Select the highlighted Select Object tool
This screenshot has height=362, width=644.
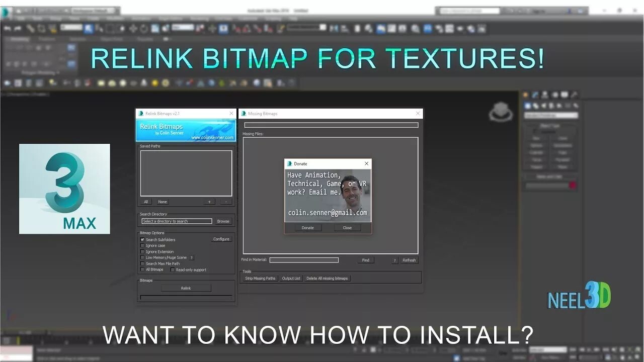89,29
